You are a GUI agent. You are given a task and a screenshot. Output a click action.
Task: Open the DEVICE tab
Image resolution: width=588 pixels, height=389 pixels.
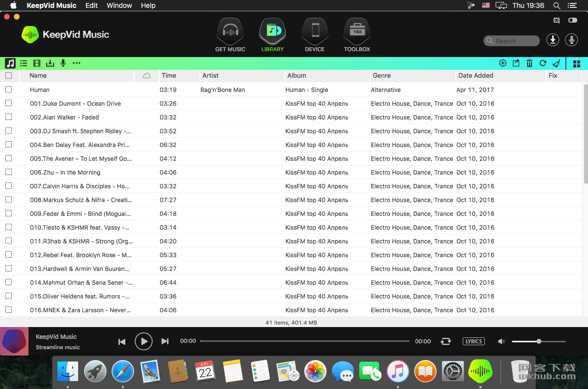pos(315,35)
